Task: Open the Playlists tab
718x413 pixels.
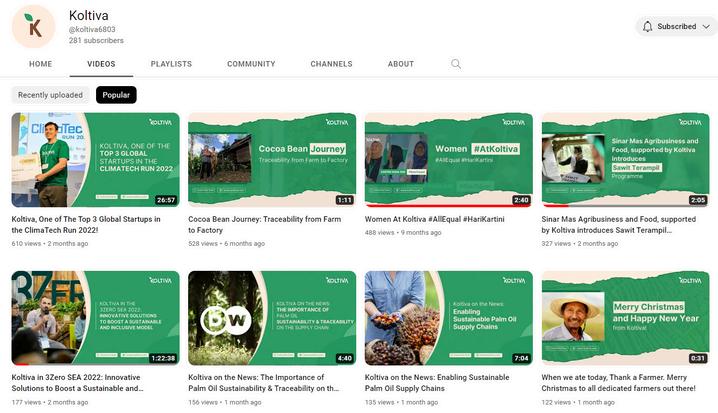Action: click(171, 64)
